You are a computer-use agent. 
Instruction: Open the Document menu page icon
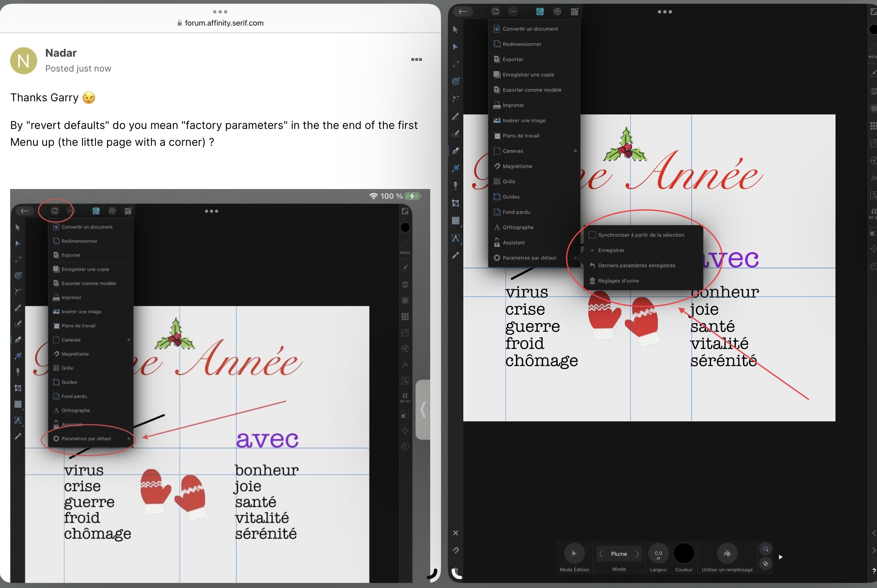point(495,11)
